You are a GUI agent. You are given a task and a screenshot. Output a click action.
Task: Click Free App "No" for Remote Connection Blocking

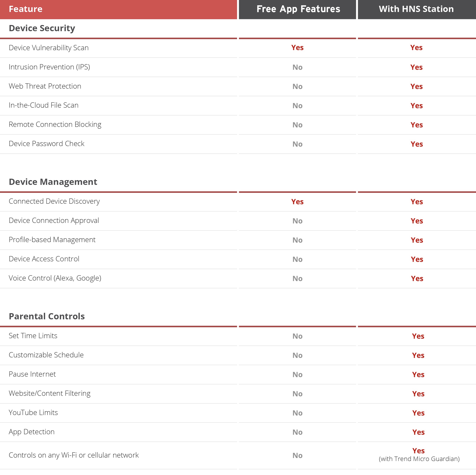pyautogui.click(x=297, y=125)
